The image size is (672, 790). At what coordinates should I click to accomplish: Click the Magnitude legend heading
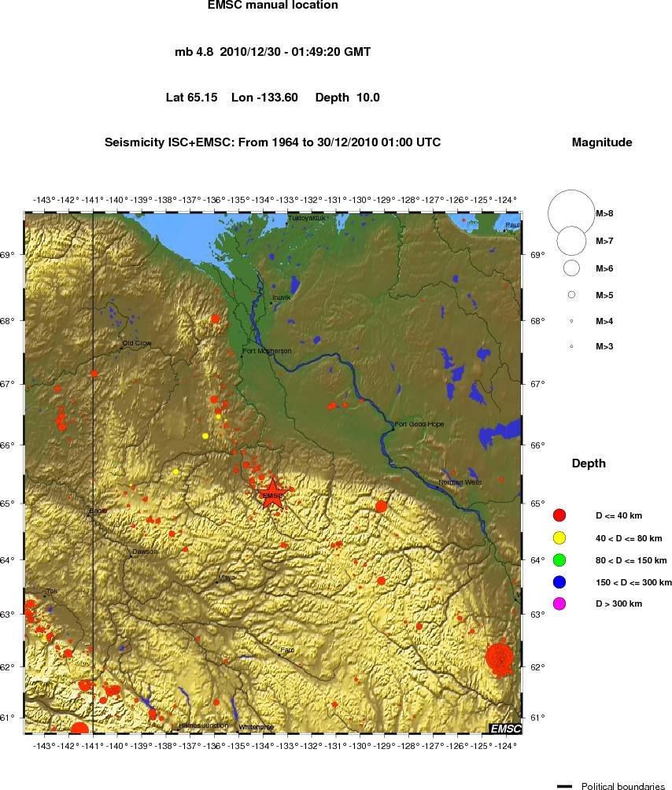602,142
